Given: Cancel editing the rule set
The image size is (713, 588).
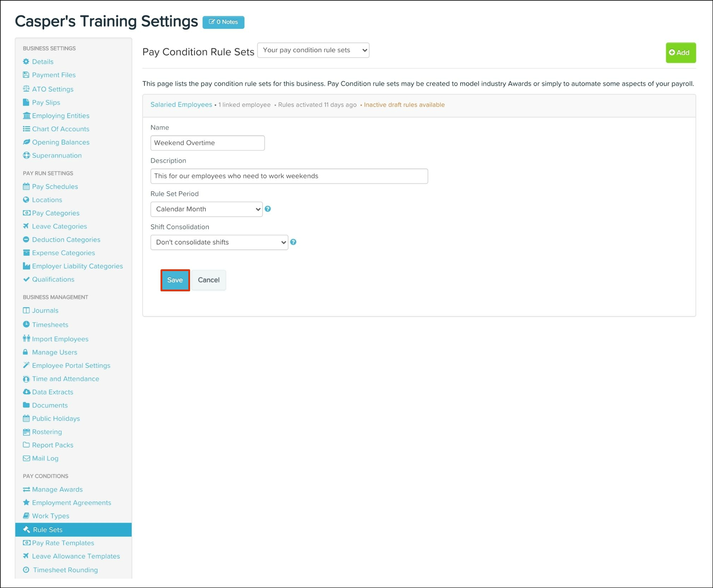Looking at the screenshot, I should [209, 280].
